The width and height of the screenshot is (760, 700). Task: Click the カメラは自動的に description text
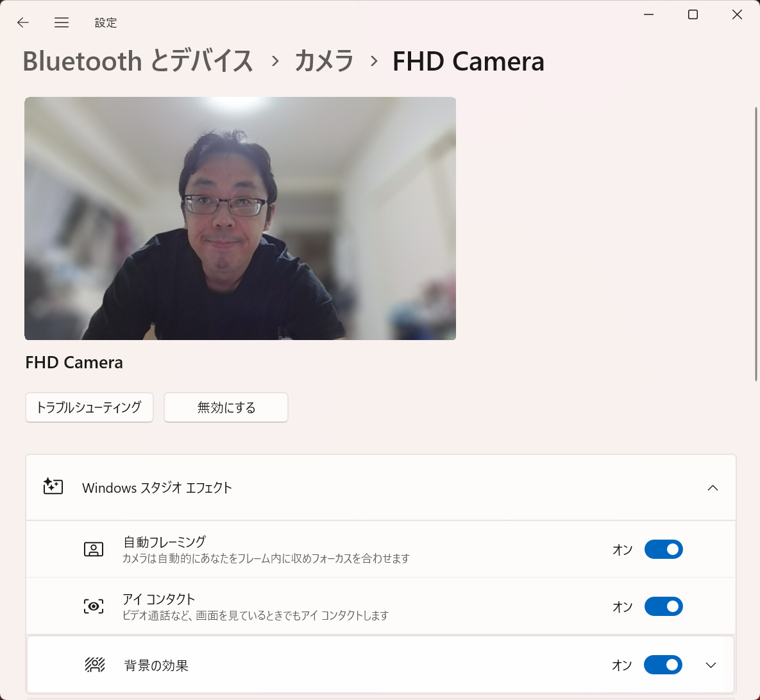tap(266, 558)
